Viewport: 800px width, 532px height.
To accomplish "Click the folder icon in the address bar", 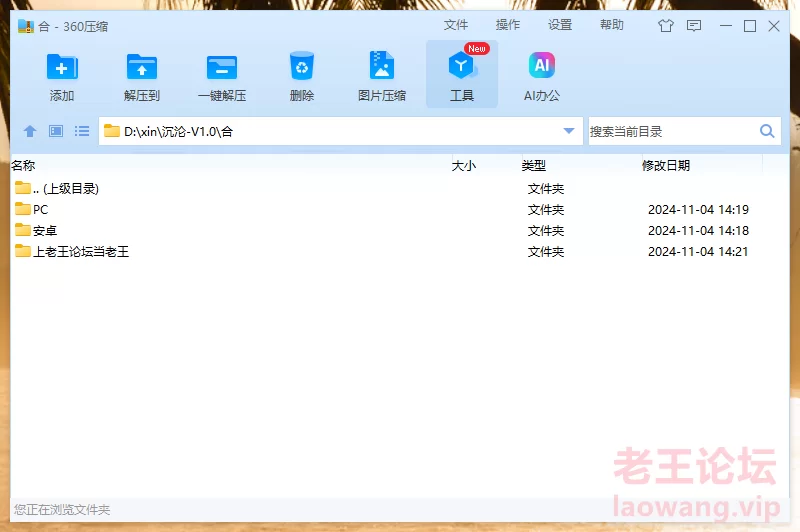I will [x=112, y=131].
